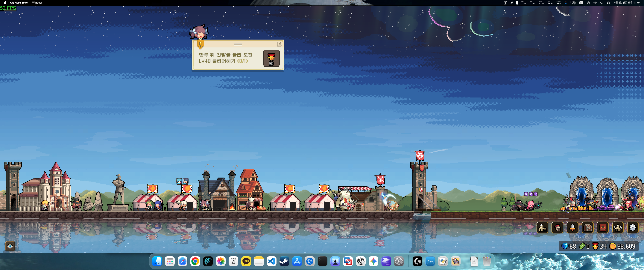This screenshot has height=270, width=644.
Task: Click the crossed swords arena flag
Action: point(380,179)
